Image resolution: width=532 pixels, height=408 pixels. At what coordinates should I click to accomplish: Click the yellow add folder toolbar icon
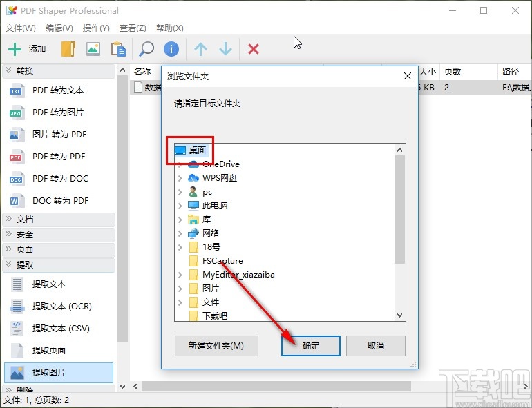point(68,49)
